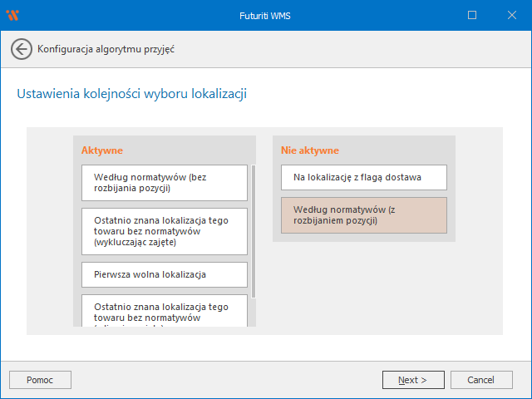Select 'Pierwsza wolna lokalizacja' item
Screen dimensions: 532x399
point(165,274)
